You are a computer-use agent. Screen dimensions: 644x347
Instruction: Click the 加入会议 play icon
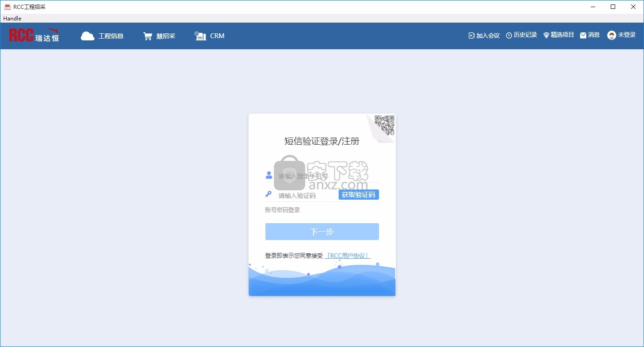[x=471, y=35]
